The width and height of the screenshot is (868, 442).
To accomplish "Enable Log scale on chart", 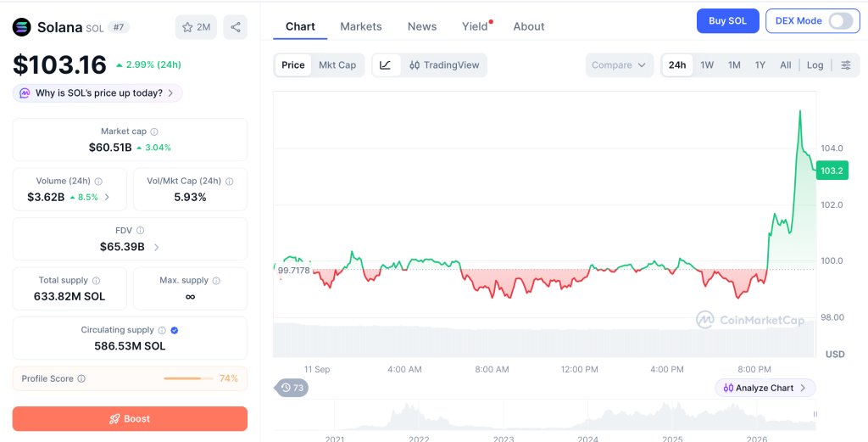I will click(815, 64).
